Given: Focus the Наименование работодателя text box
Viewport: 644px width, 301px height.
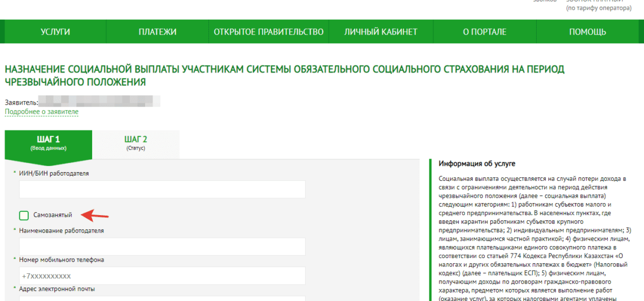Looking at the screenshot, I should tap(162, 246).
